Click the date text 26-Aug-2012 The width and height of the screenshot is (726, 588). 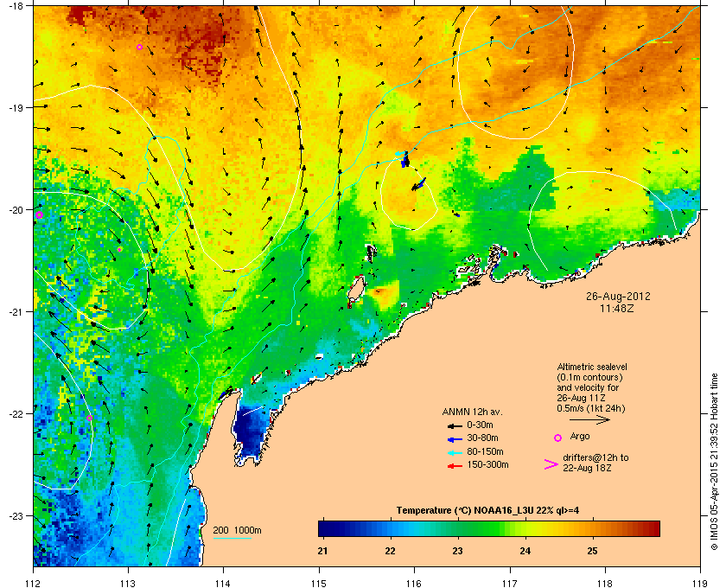[618, 296]
